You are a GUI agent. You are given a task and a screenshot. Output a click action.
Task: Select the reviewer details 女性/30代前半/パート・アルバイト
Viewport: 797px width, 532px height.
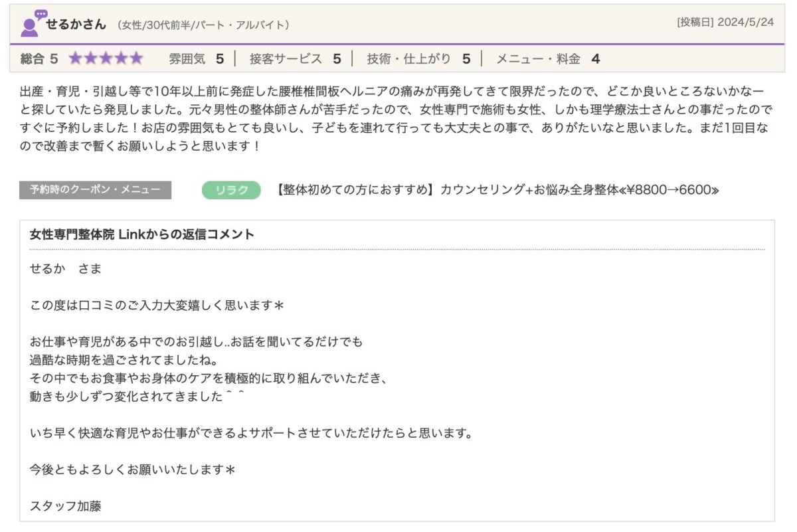click(203, 25)
